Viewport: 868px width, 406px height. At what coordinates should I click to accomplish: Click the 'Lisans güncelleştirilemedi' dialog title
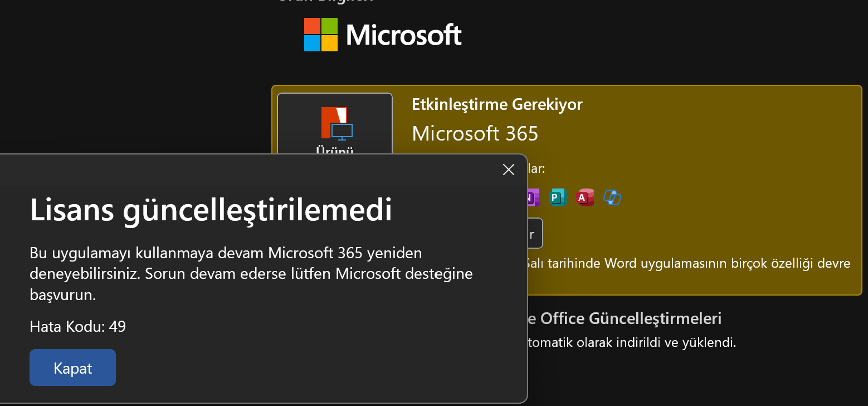pyautogui.click(x=211, y=211)
